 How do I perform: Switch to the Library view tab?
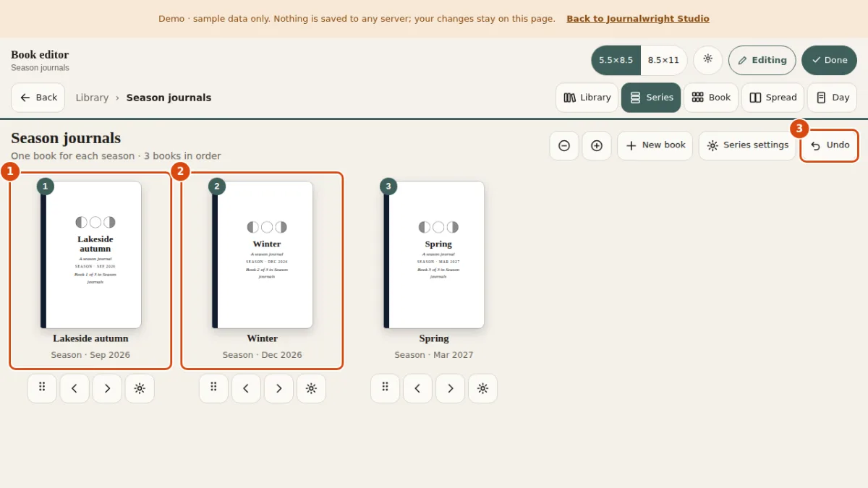[587, 98]
